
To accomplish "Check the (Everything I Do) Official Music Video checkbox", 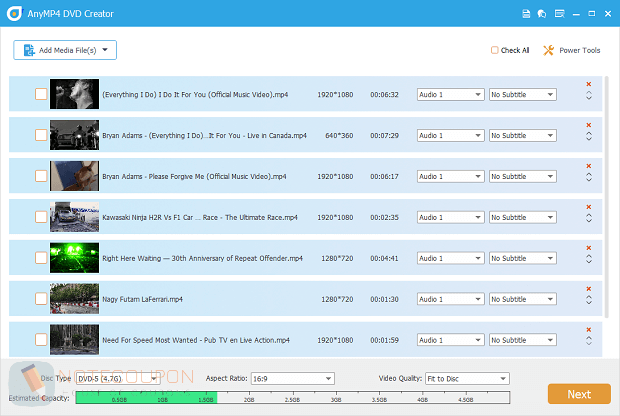I will pyautogui.click(x=41, y=94).
